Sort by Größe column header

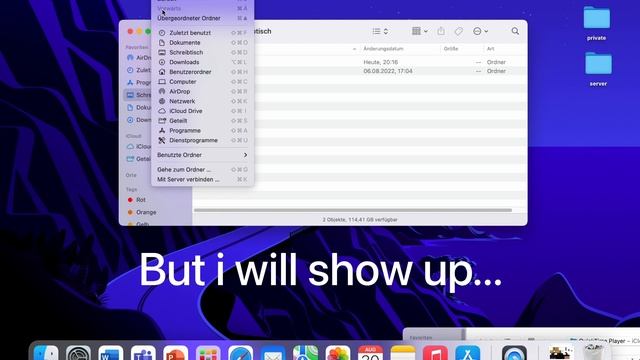(x=451, y=49)
